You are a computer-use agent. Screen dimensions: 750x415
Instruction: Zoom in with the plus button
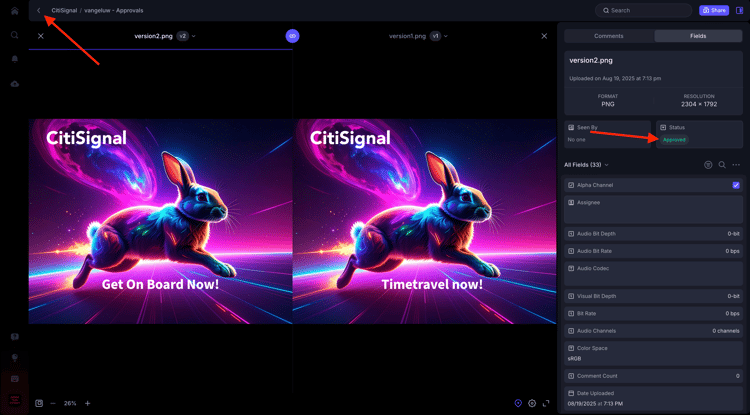click(88, 403)
